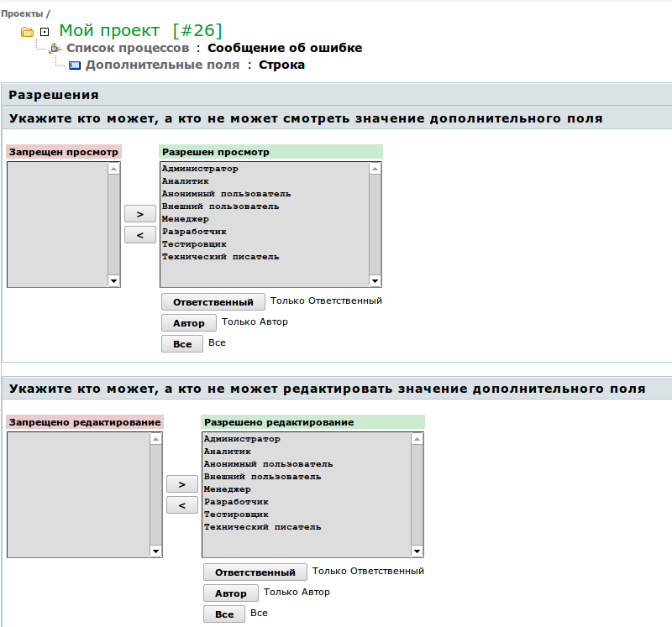Viewport: 672px width, 627px height.
Task: Click Ответственный button under view permissions
Action: point(213,302)
